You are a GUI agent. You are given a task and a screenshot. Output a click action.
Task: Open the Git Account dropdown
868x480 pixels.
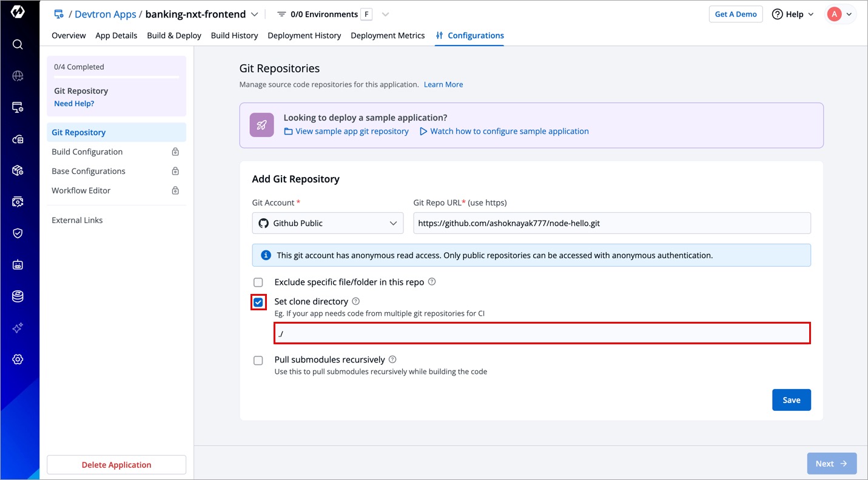(x=328, y=223)
